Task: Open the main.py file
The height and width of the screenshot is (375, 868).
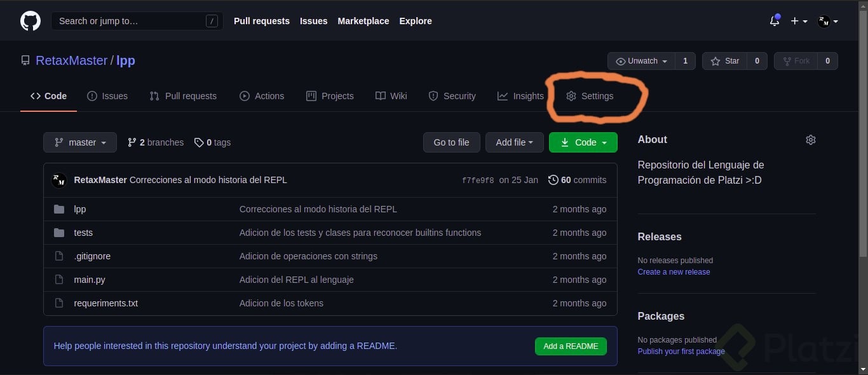Action: click(90, 280)
